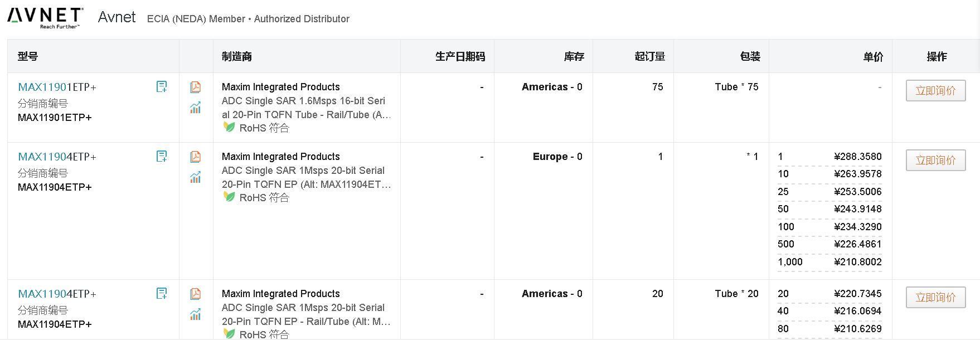Click the Avnet distributor name heading
Viewport: 980px width, 340px height.
[x=117, y=17]
